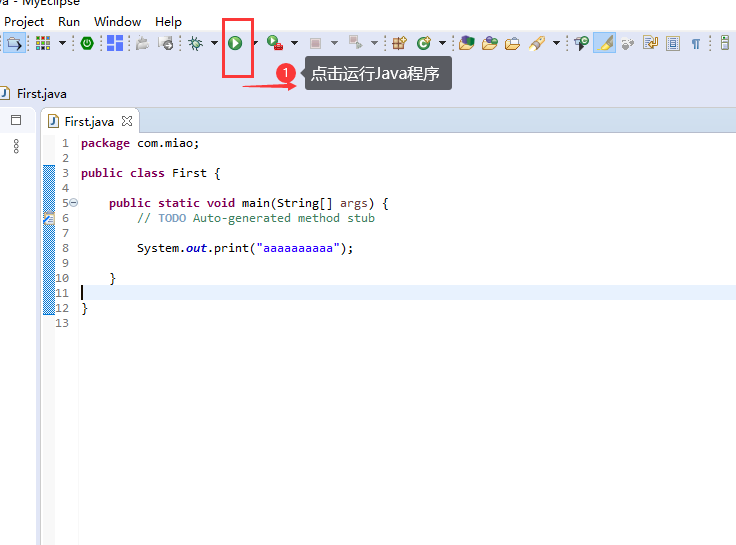This screenshot has width=736, height=545.
Task: Expand the New Java Class dropdown arrow
Action: 442,43
